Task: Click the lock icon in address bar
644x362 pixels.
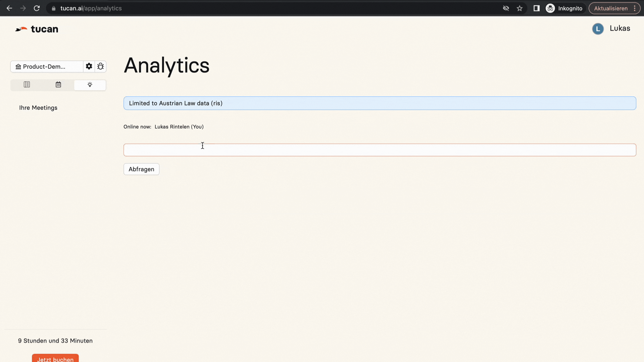Action: (54, 8)
